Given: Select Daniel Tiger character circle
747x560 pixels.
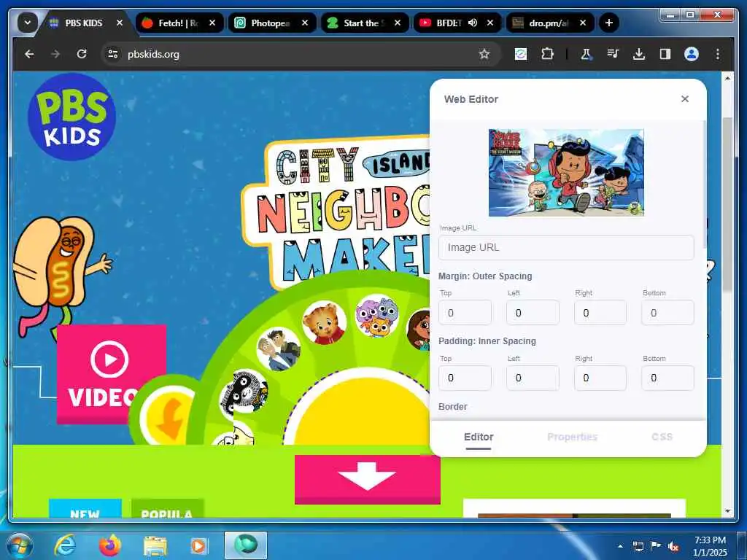Looking at the screenshot, I should (x=325, y=322).
